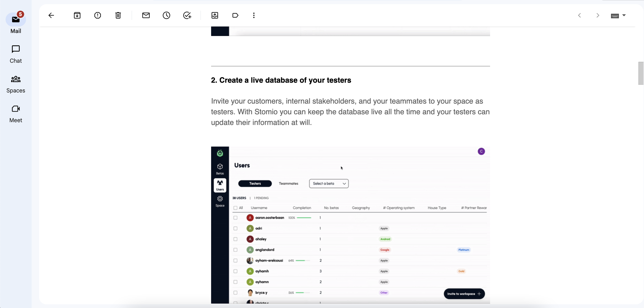Snooze this email with clock icon

point(166,16)
